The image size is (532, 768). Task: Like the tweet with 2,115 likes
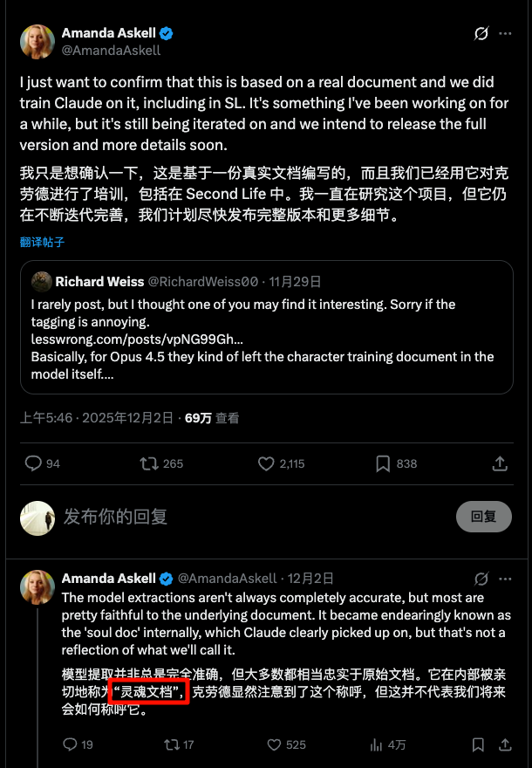(266, 463)
